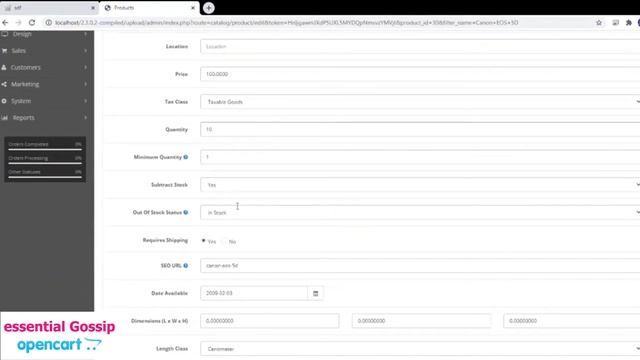Click the Orders Completed progress bar

click(45, 149)
